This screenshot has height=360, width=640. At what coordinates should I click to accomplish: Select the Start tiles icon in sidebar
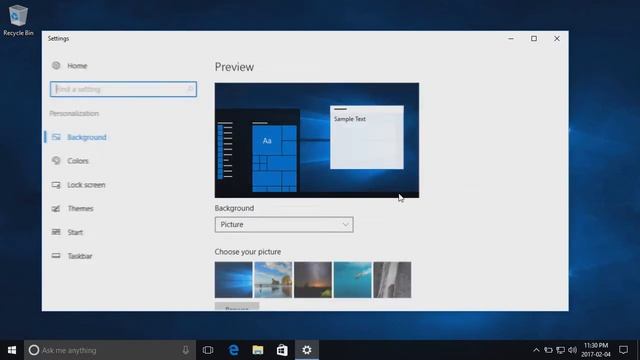click(56, 232)
